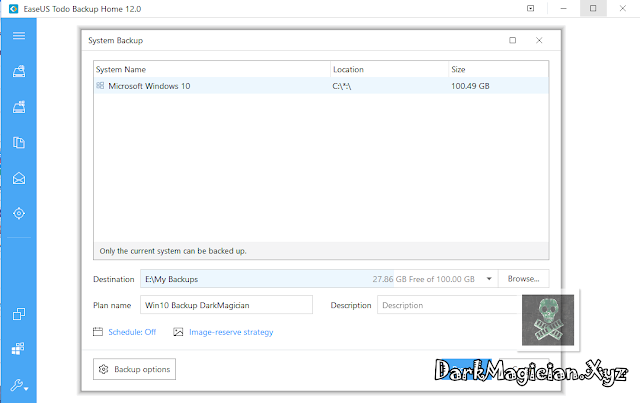Viewport: 640px width, 403px height.
Task: Click the EaseUS Todo Backup logo
Action: (13, 9)
